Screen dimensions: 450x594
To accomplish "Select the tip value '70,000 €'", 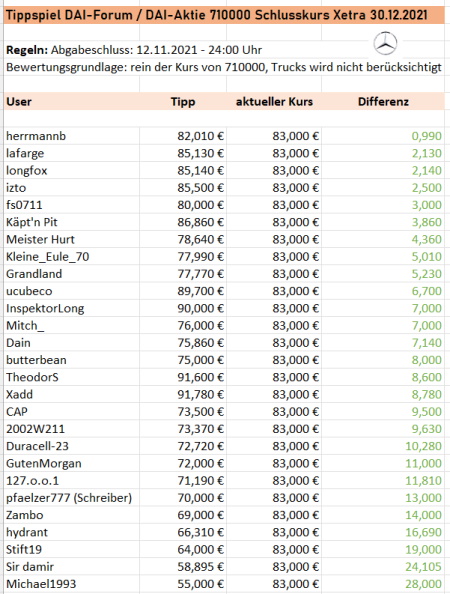I will click(200, 498).
